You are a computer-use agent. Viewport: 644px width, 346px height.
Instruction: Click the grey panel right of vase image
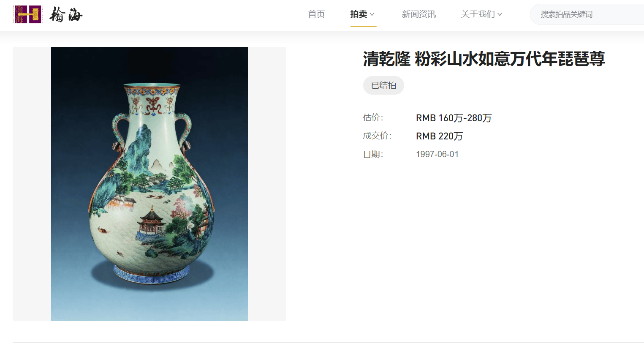(267, 184)
